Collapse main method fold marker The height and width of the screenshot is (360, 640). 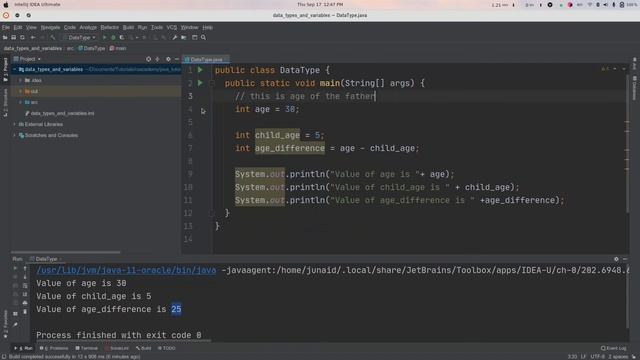[x=211, y=83]
